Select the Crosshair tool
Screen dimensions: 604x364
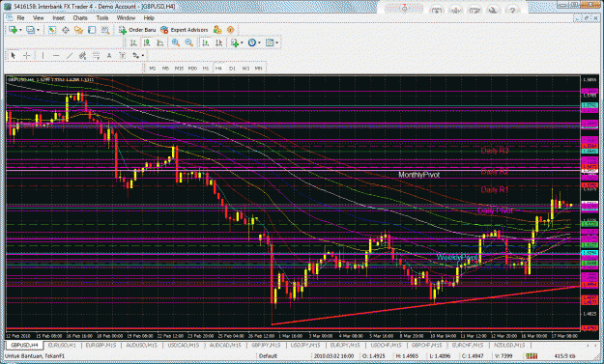point(27,56)
